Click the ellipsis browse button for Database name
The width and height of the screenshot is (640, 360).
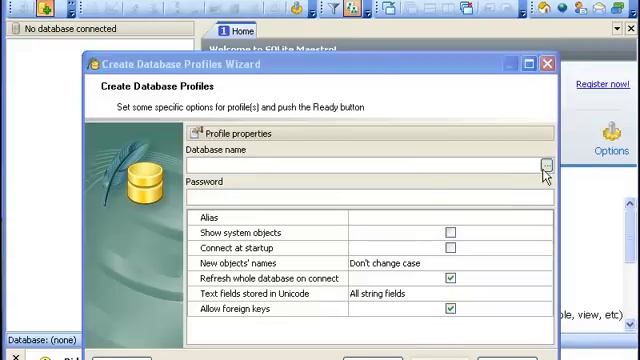(x=547, y=165)
